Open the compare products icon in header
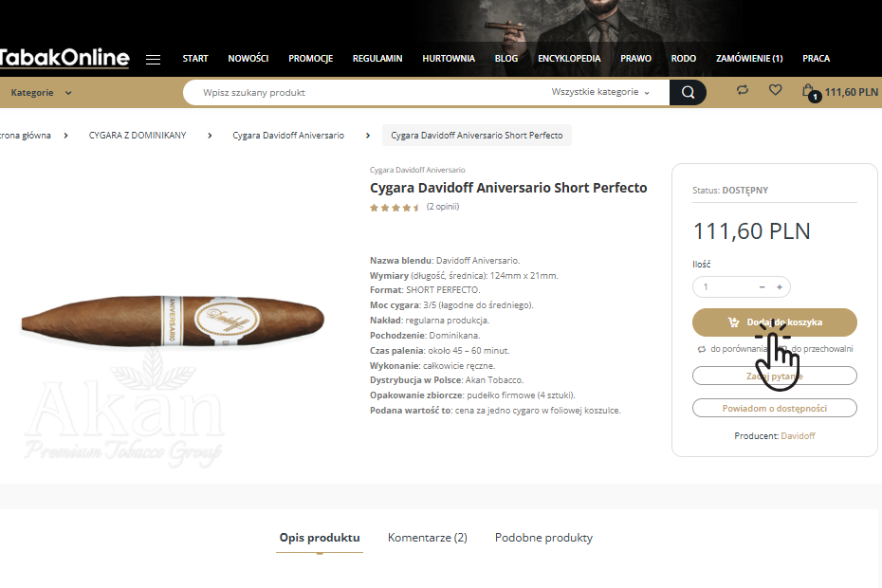Screen dimensions: 882x588 coord(743,90)
